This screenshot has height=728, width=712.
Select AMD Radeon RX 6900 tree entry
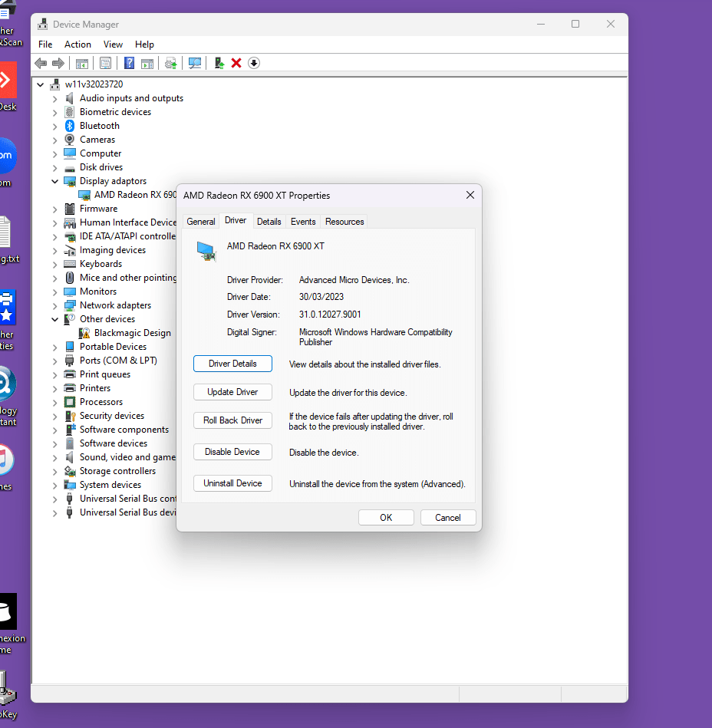coord(135,195)
